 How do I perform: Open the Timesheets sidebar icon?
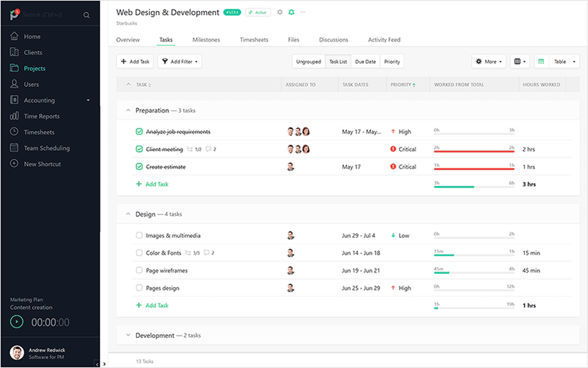point(13,132)
